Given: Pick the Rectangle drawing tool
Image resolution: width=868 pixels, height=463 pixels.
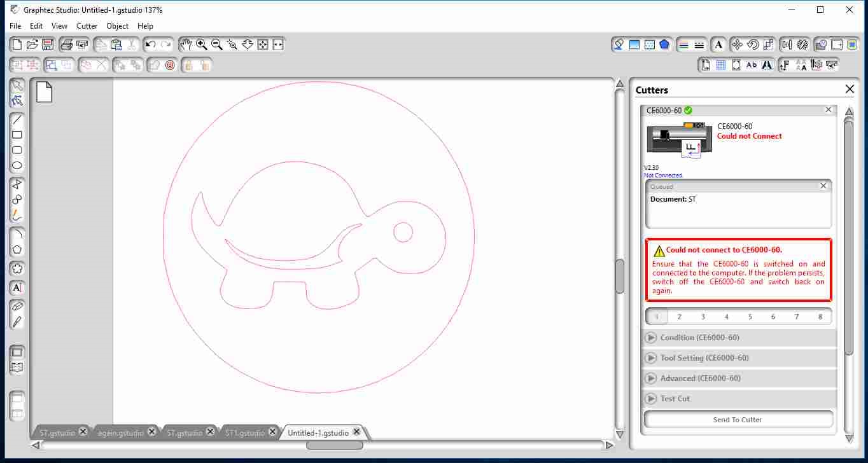Looking at the screenshot, I should coord(17,135).
